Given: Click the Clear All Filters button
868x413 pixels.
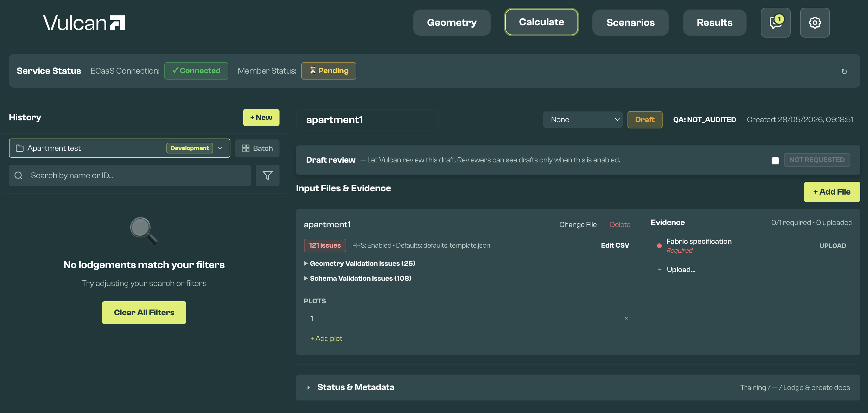Looking at the screenshot, I should (144, 313).
